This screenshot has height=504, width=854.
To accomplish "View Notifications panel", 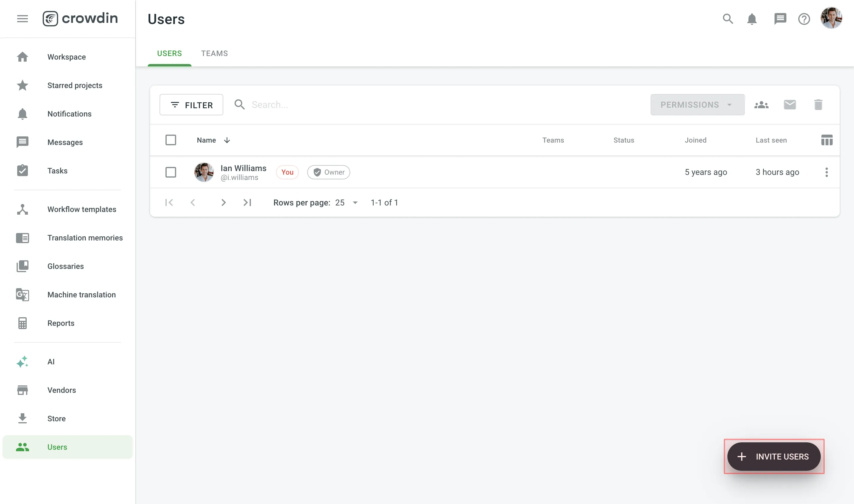I will coord(752,18).
